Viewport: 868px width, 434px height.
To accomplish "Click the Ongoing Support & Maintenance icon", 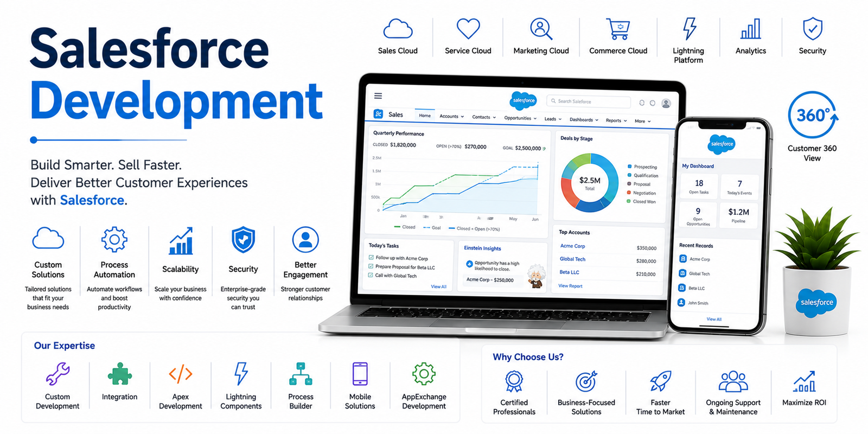I will coord(733,381).
